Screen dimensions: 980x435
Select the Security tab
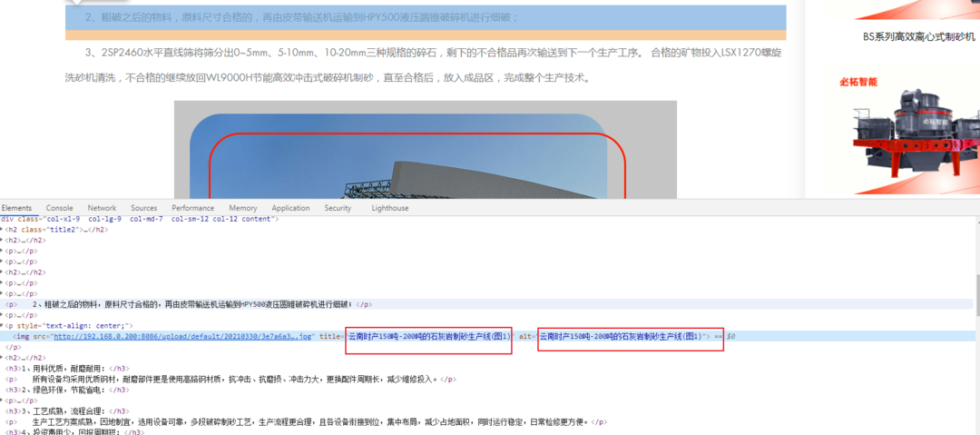[x=338, y=208]
